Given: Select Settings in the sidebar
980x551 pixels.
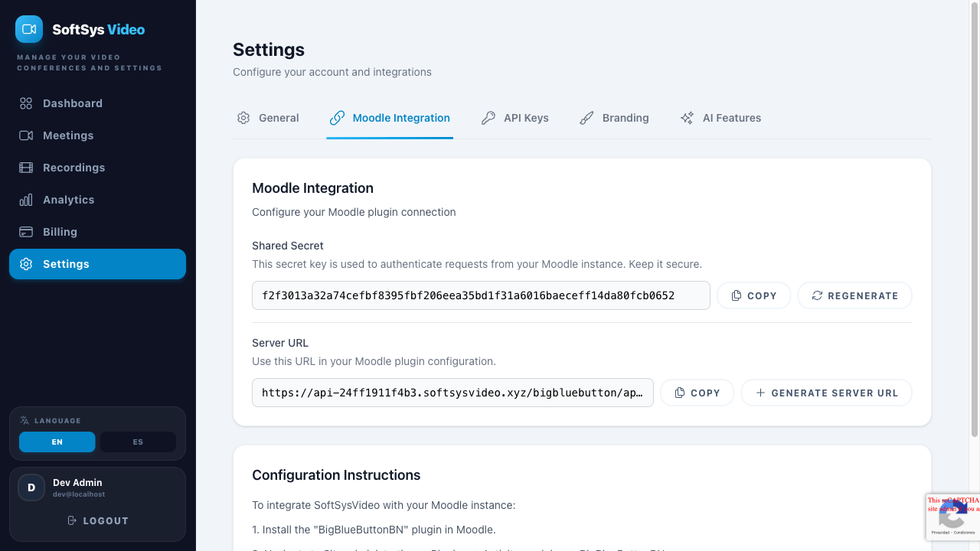Looking at the screenshot, I should [97, 264].
